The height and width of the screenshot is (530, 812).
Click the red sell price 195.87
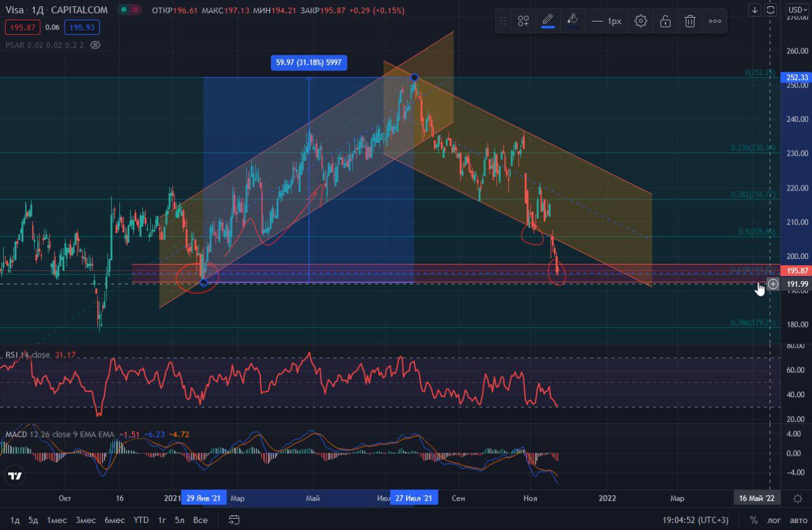click(23, 27)
